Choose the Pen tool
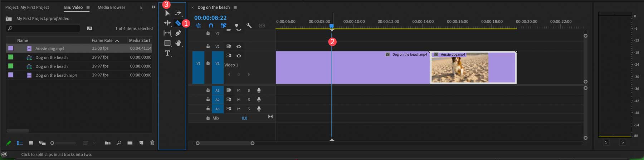This screenshot has width=644, height=160. click(x=178, y=33)
